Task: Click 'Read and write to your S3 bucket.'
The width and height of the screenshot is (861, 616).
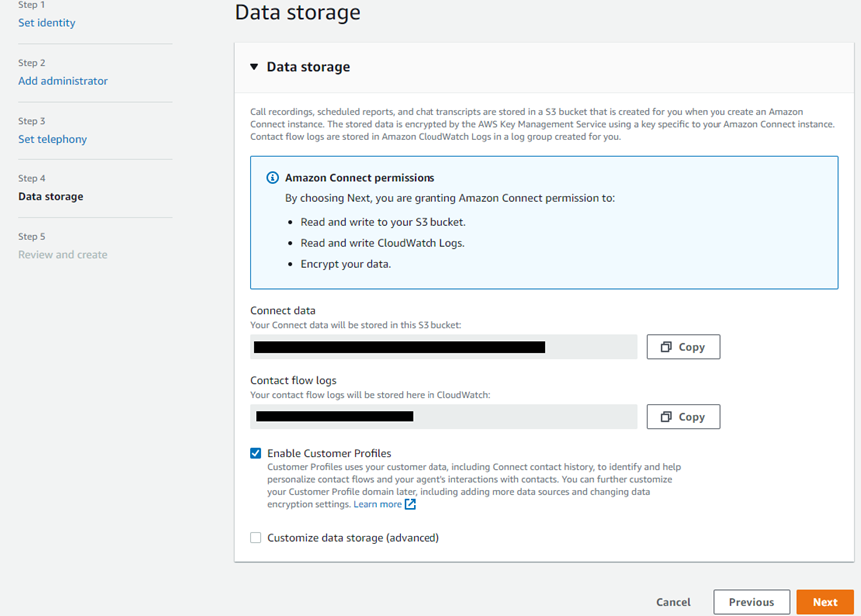Action: coord(383,222)
